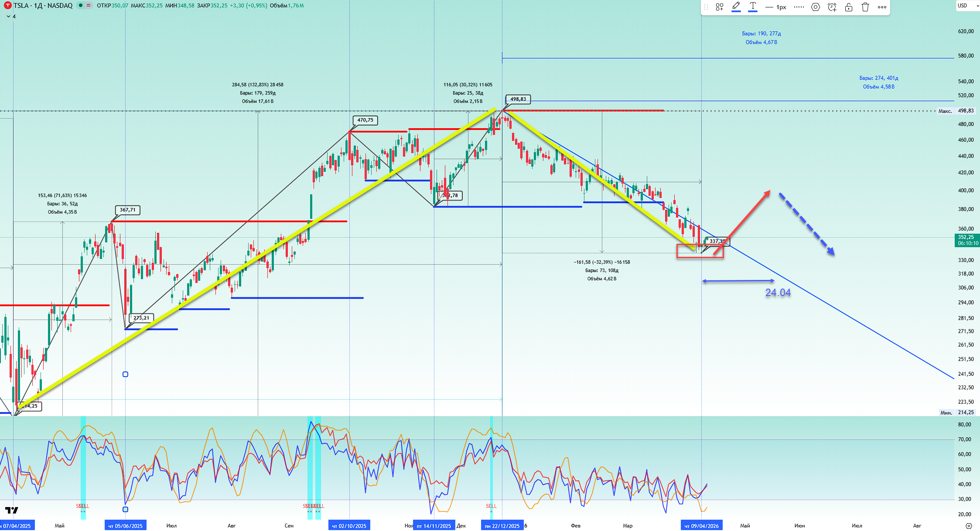Screen dimensions: 980x531
Task: Open the dotted line style dropdown
Action: [x=799, y=7]
